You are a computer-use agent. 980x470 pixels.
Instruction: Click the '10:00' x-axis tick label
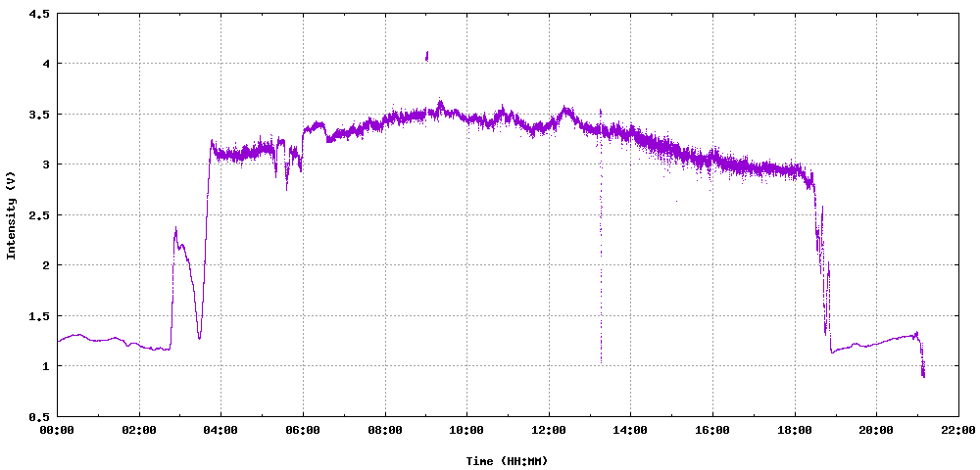tap(466, 430)
